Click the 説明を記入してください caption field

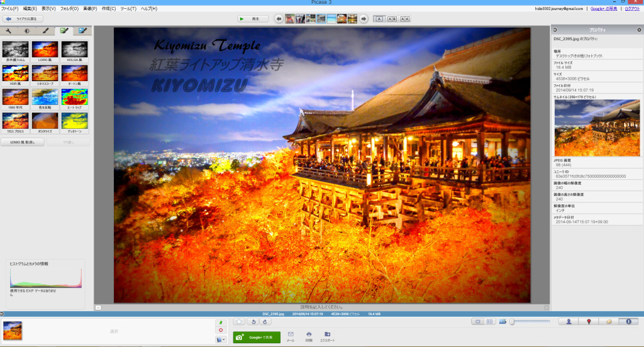(x=322, y=307)
